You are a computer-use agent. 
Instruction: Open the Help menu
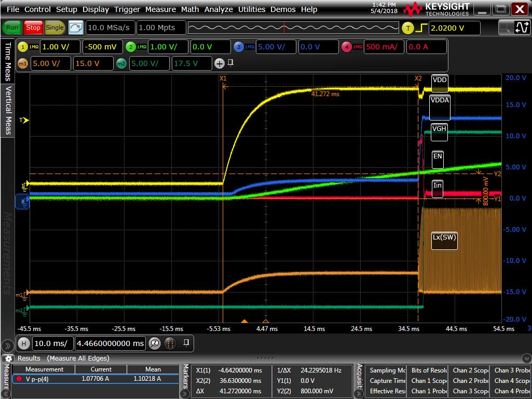coord(309,9)
